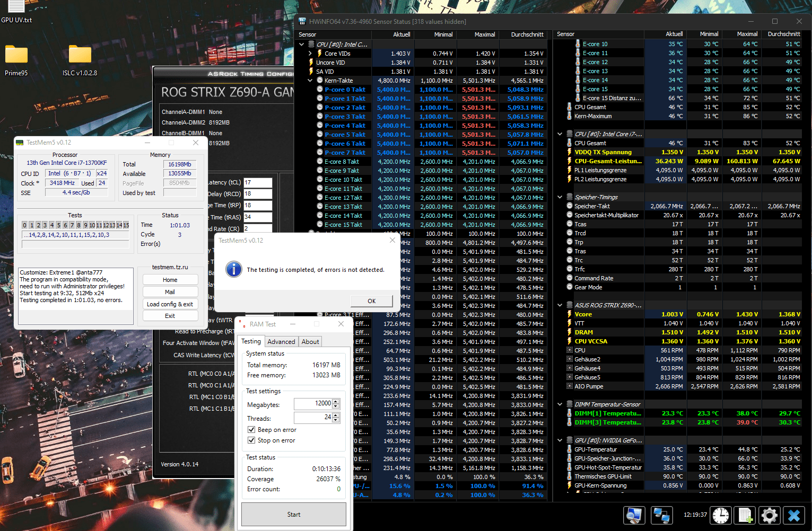This screenshot has width=812, height=531.
Task: Click Load config & exit in TestMem5
Action: pos(170,304)
